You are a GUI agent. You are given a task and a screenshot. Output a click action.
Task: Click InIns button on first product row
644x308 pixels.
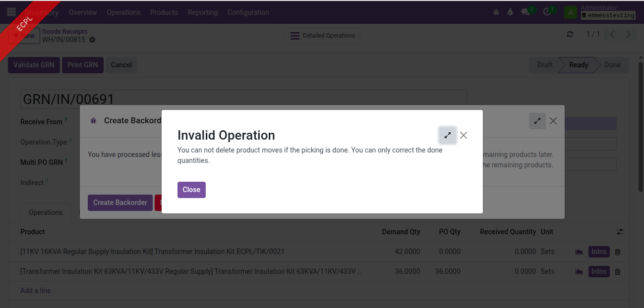coord(598,252)
